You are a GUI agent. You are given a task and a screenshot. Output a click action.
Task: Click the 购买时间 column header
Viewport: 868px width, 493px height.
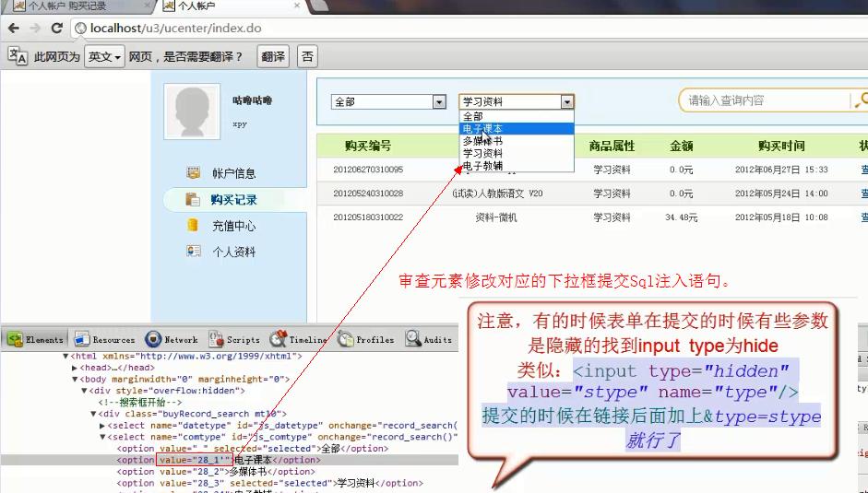pyautogui.click(x=781, y=147)
